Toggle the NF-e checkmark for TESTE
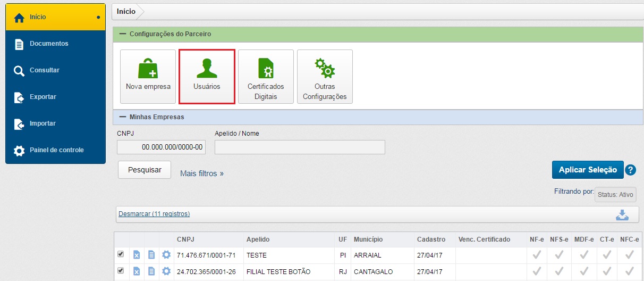The width and height of the screenshot is (644, 281). [x=537, y=255]
